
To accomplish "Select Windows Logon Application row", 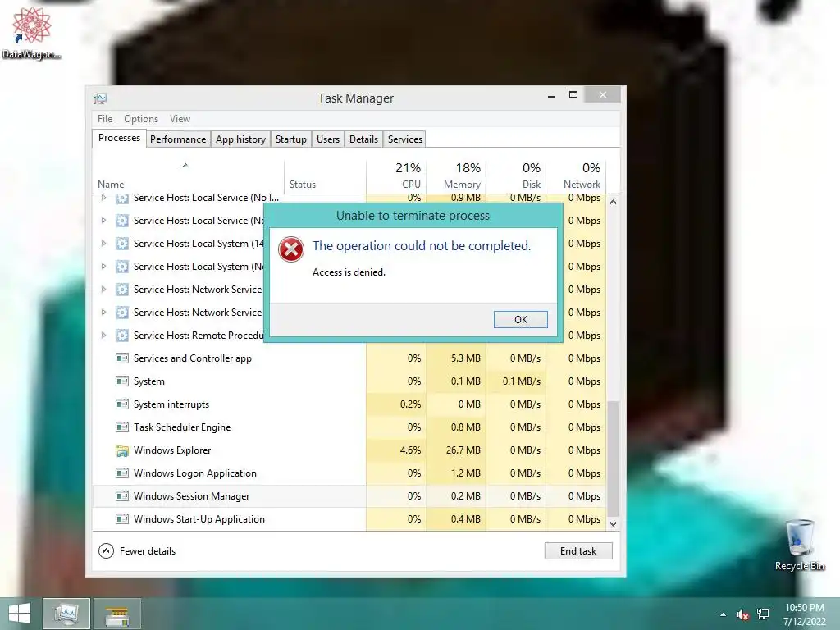I will tap(349, 473).
